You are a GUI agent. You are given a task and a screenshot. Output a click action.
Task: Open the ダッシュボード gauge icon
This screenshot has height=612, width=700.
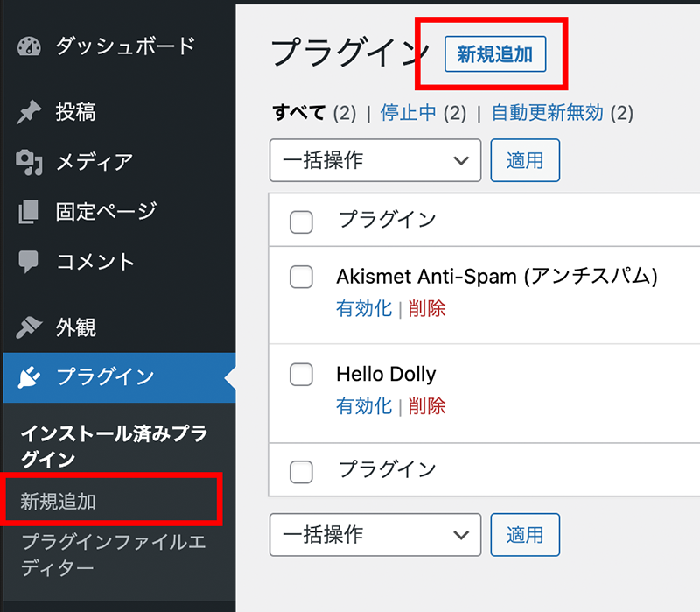[x=29, y=46]
